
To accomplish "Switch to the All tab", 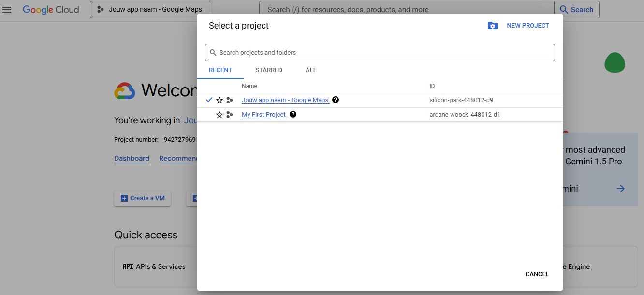I will pyautogui.click(x=311, y=70).
